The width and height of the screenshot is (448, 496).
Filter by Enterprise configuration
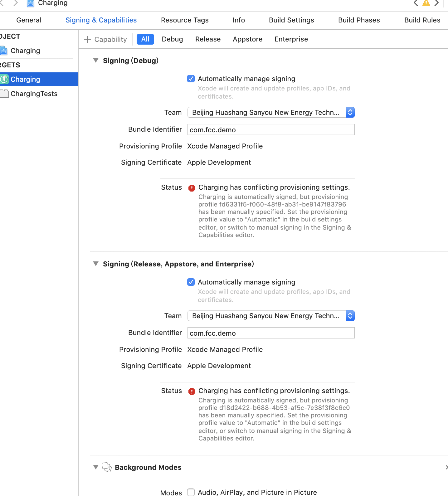click(x=291, y=39)
